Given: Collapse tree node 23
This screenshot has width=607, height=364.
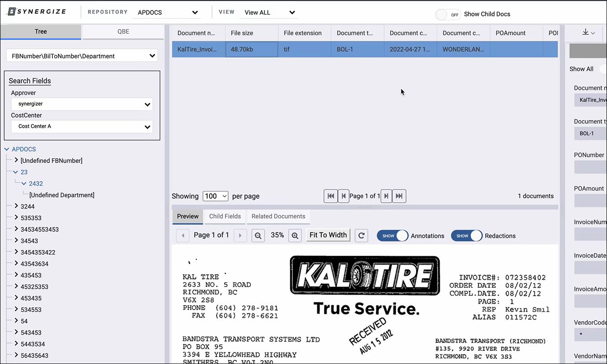Looking at the screenshot, I should click(16, 172).
